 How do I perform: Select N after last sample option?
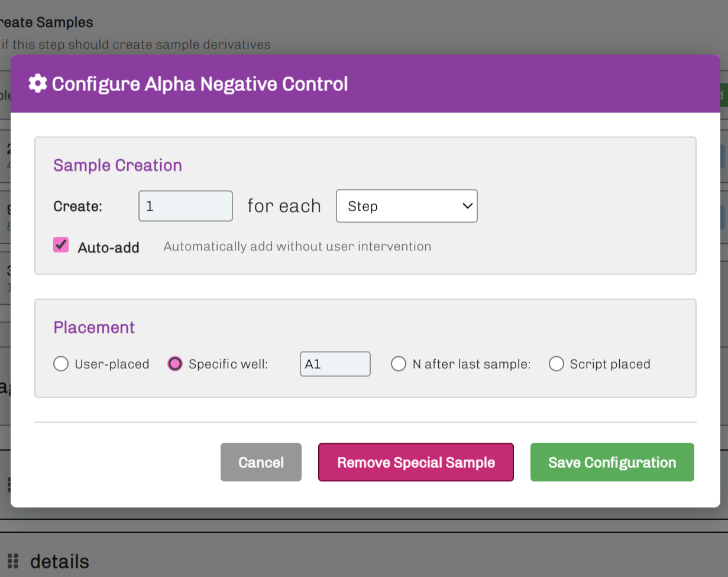pos(399,364)
